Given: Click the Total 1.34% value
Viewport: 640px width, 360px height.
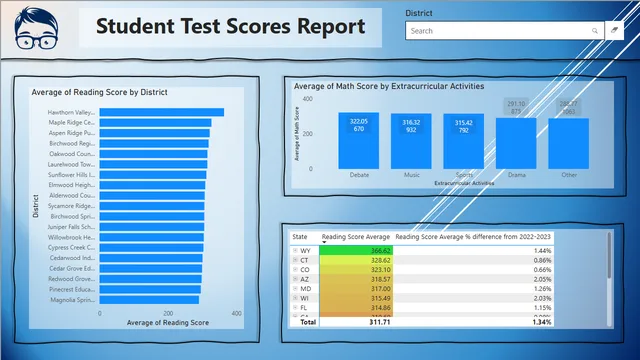Looking at the screenshot, I should tap(542, 322).
